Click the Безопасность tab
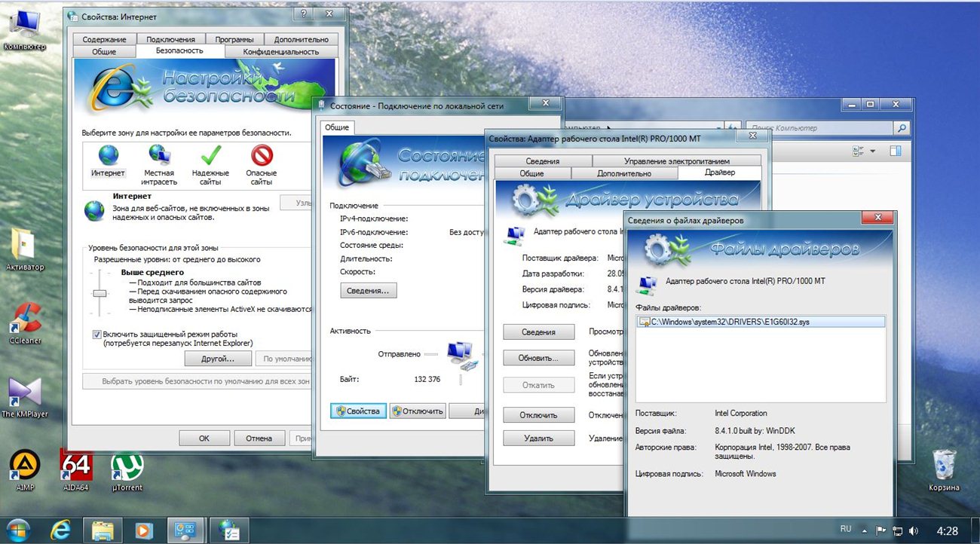Viewport: 980px width, 544px height. 179,50
